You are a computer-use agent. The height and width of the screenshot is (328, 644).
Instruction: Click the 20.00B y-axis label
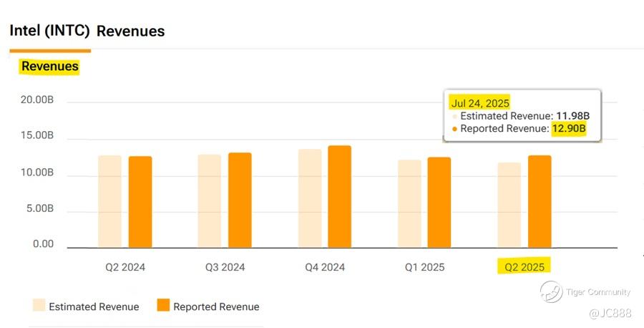point(37,100)
